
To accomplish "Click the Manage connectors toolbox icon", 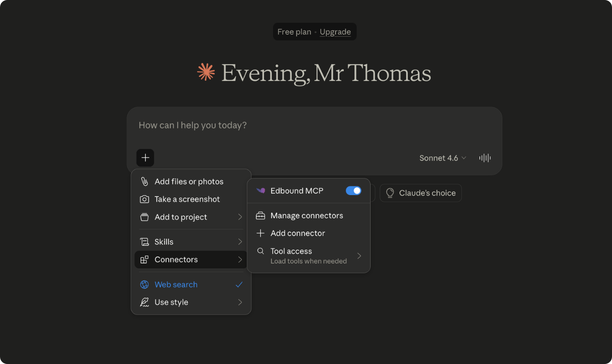I will pyautogui.click(x=261, y=216).
